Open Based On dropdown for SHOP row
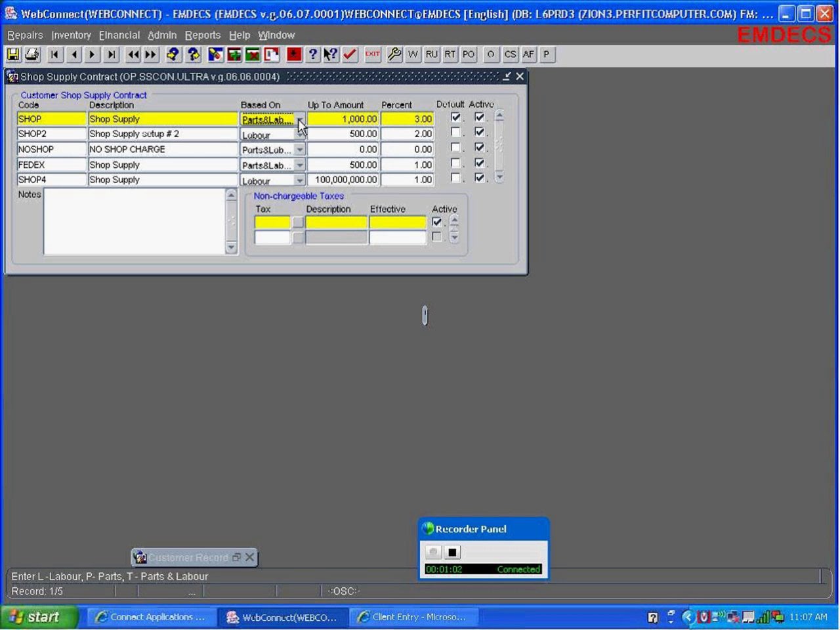840x630 pixels. (x=299, y=119)
